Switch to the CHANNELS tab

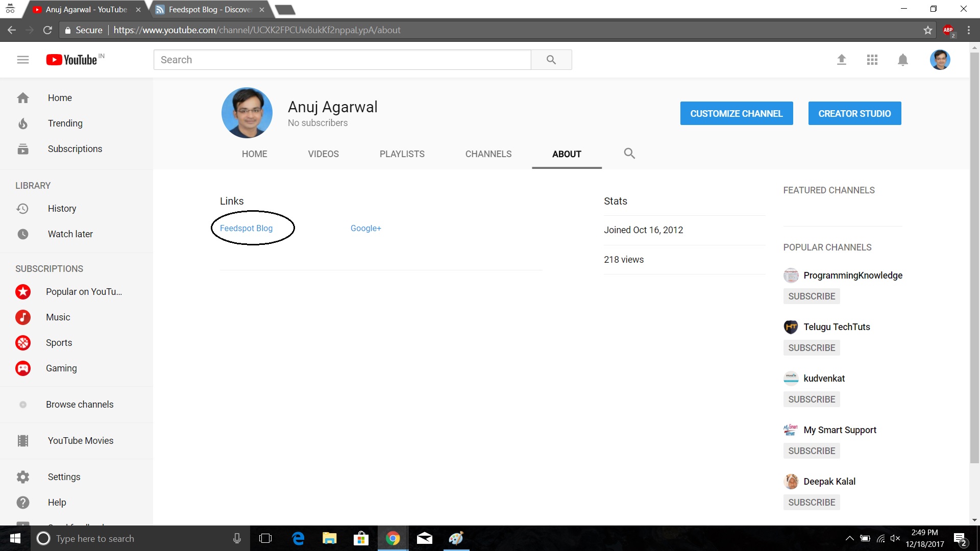(x=488, y=154)
